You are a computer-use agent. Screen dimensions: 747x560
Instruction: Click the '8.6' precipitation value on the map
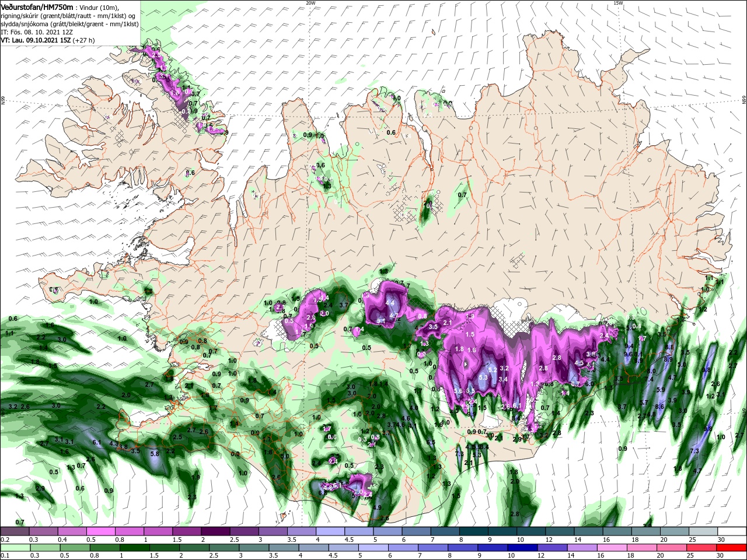[x=660, y=407]
